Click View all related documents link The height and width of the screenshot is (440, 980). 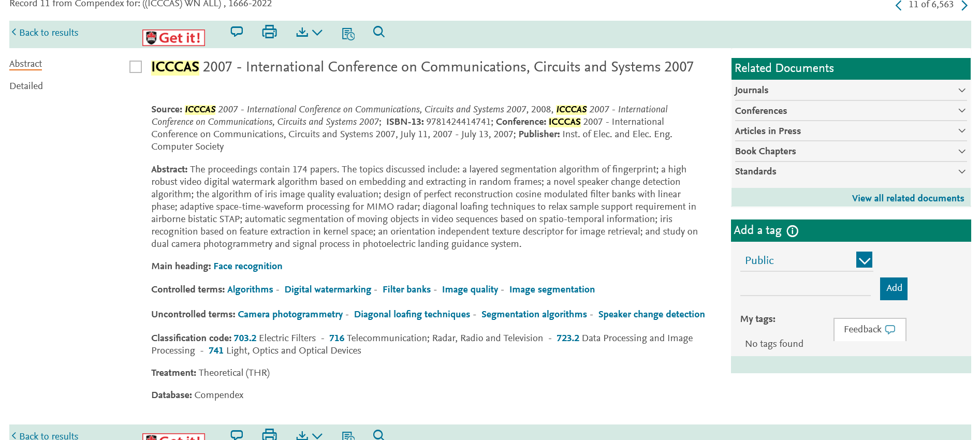point(908,198)
